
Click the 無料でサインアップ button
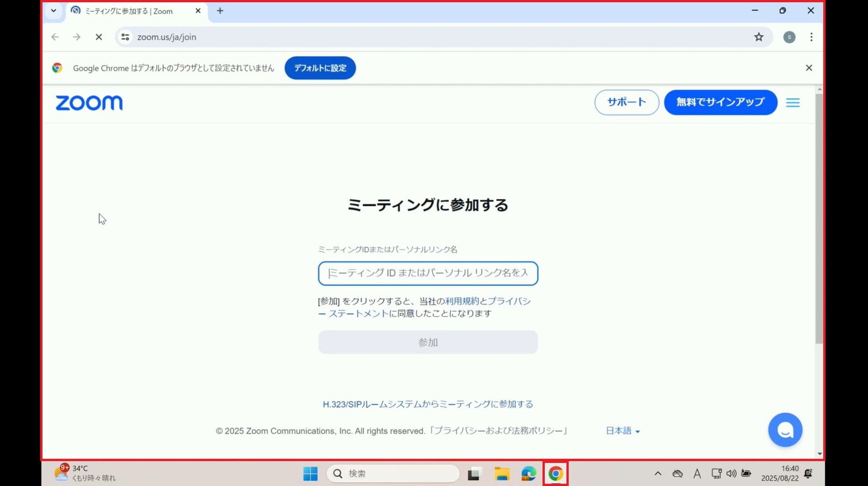coord(720,102)
